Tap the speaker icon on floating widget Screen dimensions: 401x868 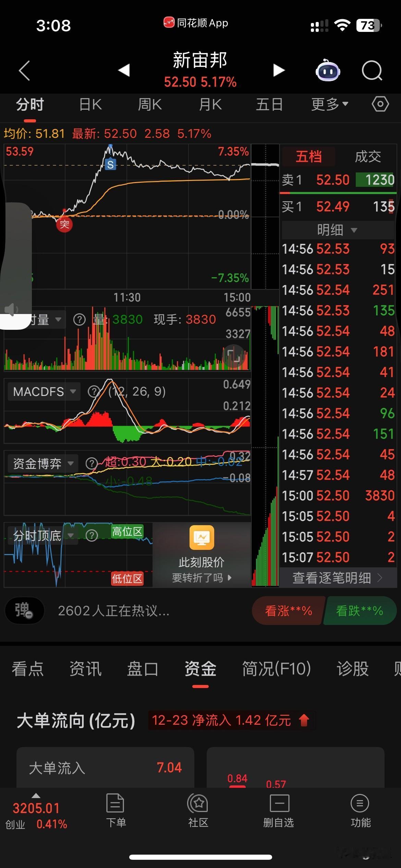(x=11, y=309)
